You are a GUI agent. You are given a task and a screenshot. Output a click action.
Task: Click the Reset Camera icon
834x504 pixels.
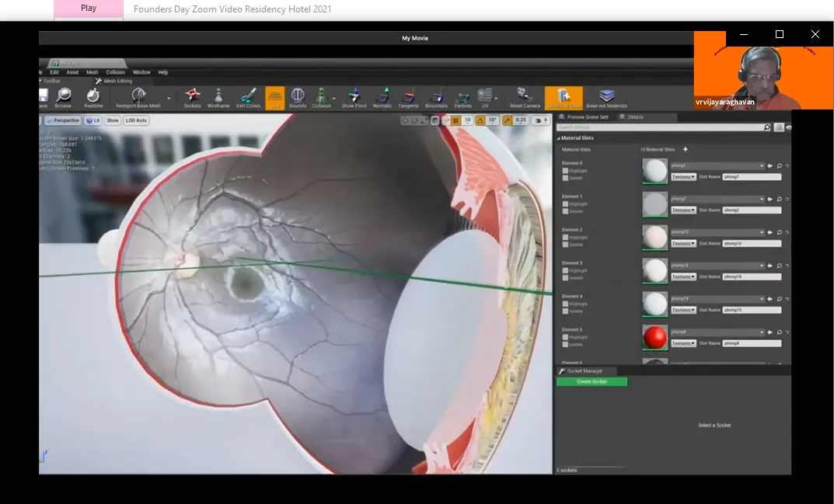coord(525,99)
